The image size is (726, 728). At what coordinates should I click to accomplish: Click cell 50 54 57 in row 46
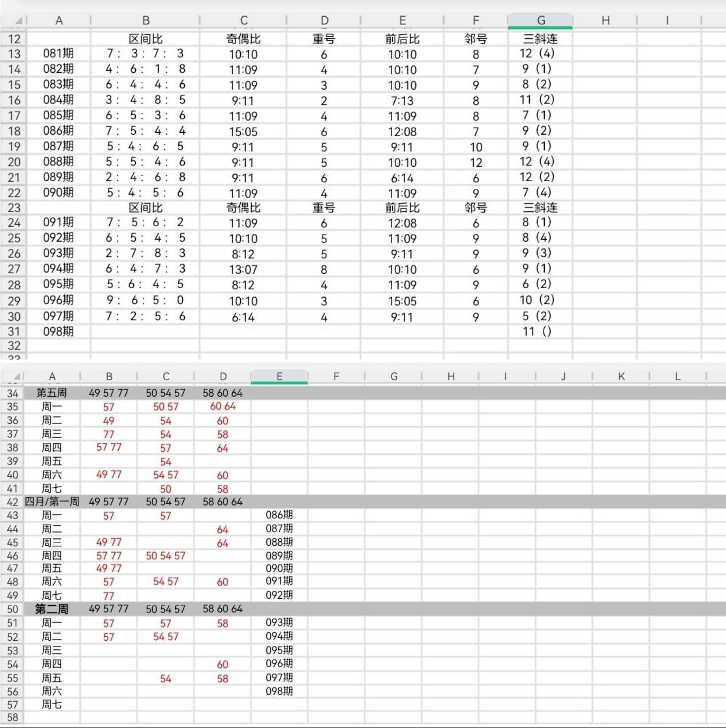(165, 556)
